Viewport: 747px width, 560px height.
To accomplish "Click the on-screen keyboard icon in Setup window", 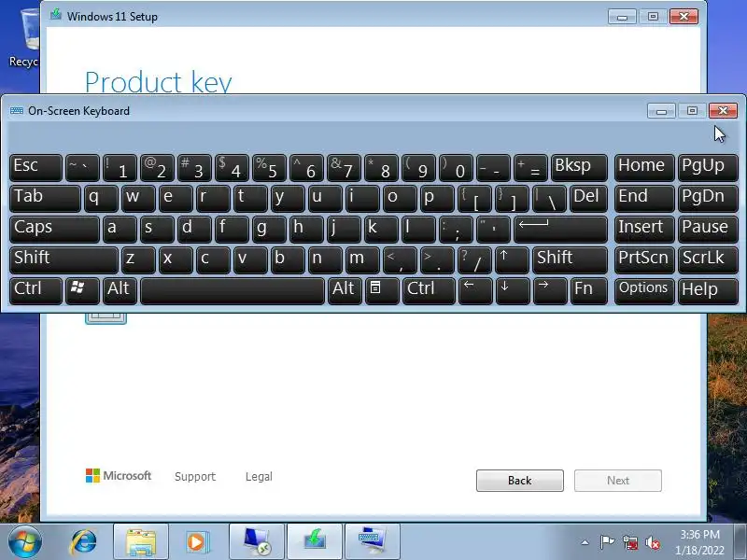I will [x=106, y=318].
